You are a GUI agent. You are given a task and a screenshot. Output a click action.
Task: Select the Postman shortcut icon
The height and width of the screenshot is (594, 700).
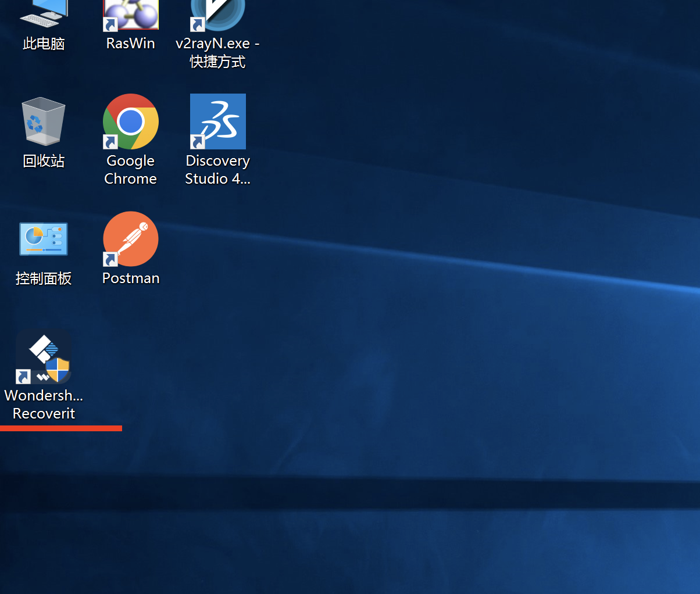[131, 239]
